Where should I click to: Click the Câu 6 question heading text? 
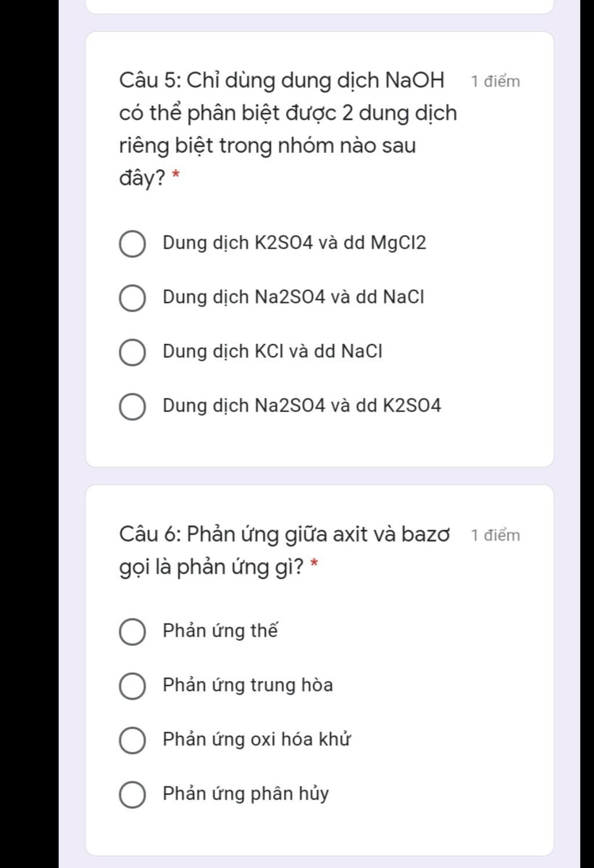284,550
